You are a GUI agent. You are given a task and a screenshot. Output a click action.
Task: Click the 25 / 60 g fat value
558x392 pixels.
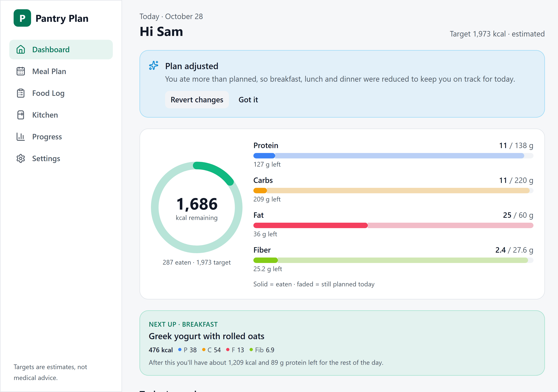pyautogui.click(x=518, y=215)
